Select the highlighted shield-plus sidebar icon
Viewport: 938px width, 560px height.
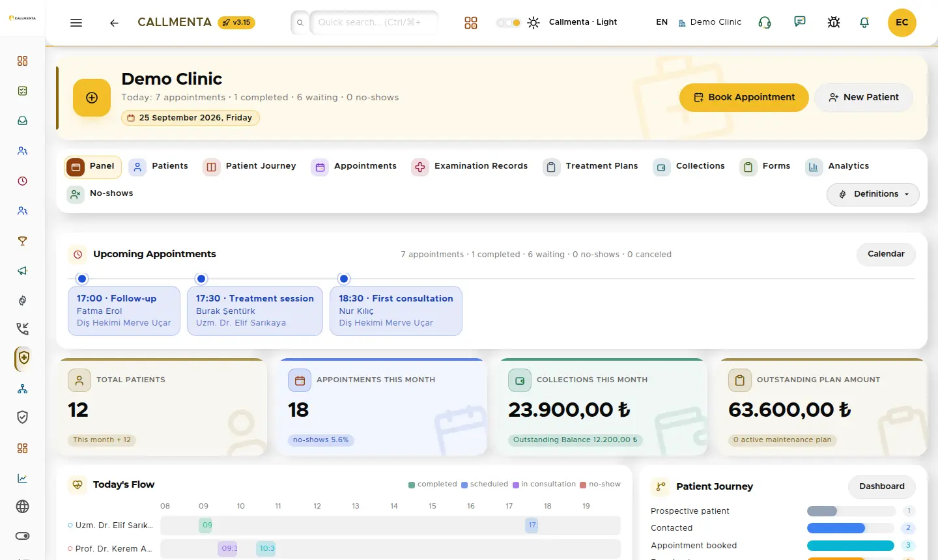coord(23,358)
